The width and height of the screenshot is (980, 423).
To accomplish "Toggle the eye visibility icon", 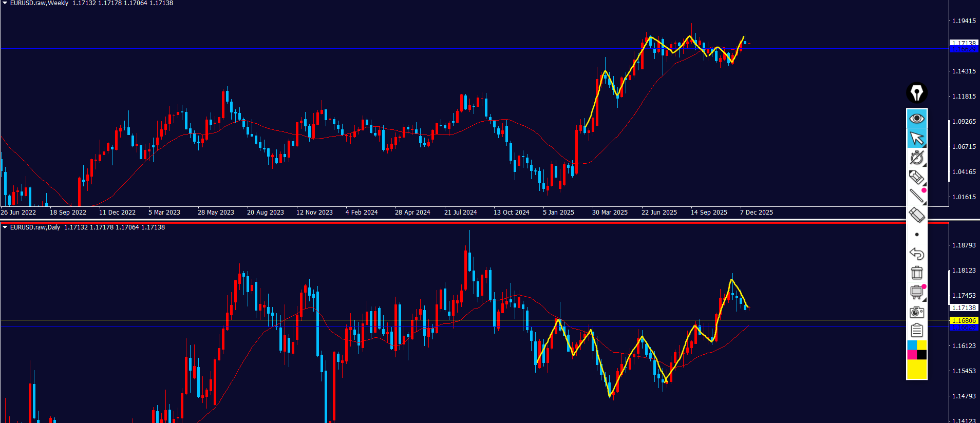I will pos(917,119).
